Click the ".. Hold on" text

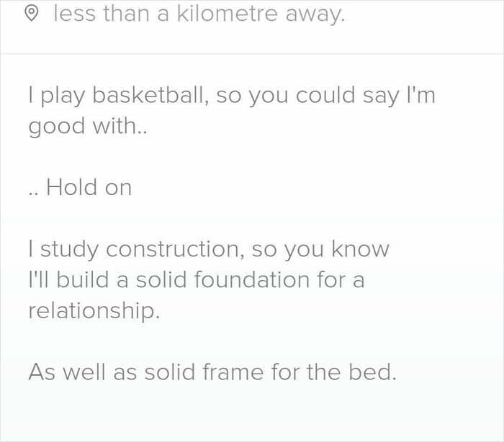(80, 188)
